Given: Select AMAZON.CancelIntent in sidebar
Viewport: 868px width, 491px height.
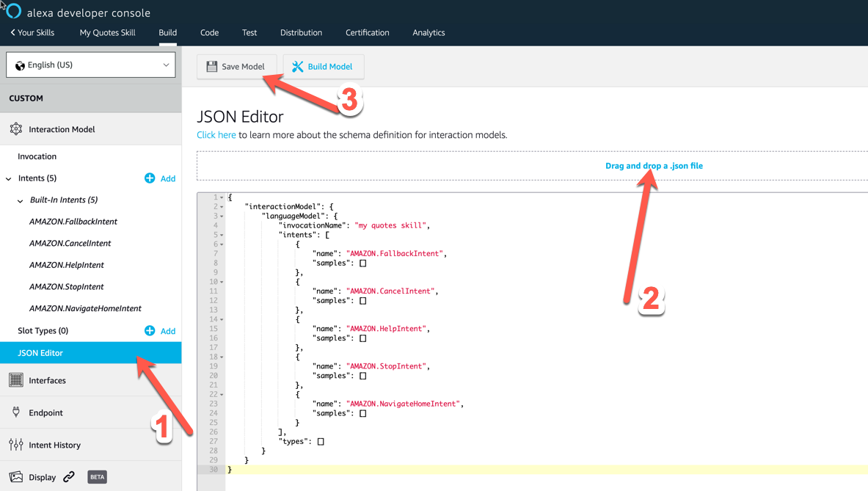Looking at the screenshot, I should point(70,243).
